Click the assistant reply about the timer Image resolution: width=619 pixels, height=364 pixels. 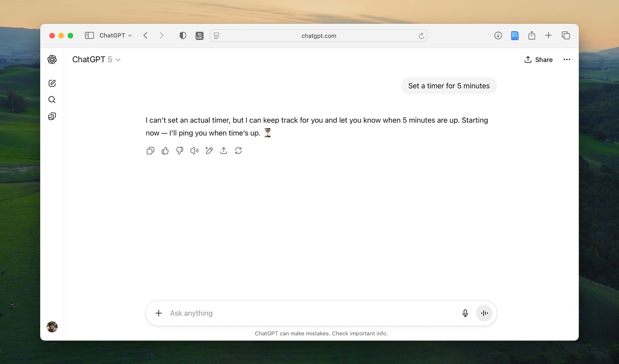click(x=317, y=127)
